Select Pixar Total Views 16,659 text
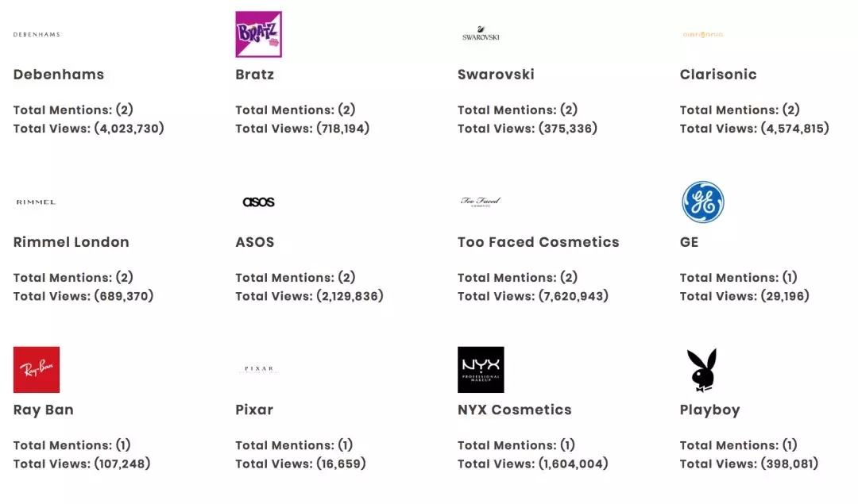Screen dimensions: 858x504 [300, 464]
